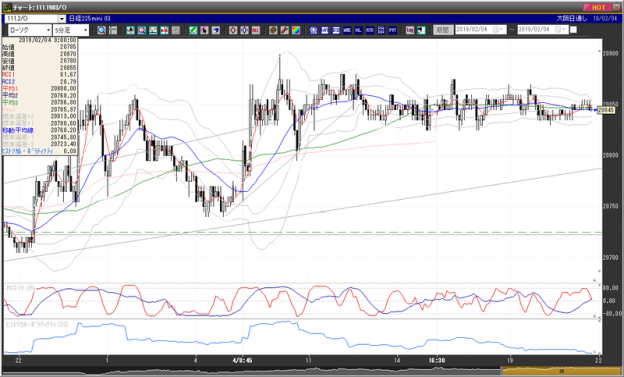
Task: Select the arrow cursor pointer tool
Action: tap(204, 30)
